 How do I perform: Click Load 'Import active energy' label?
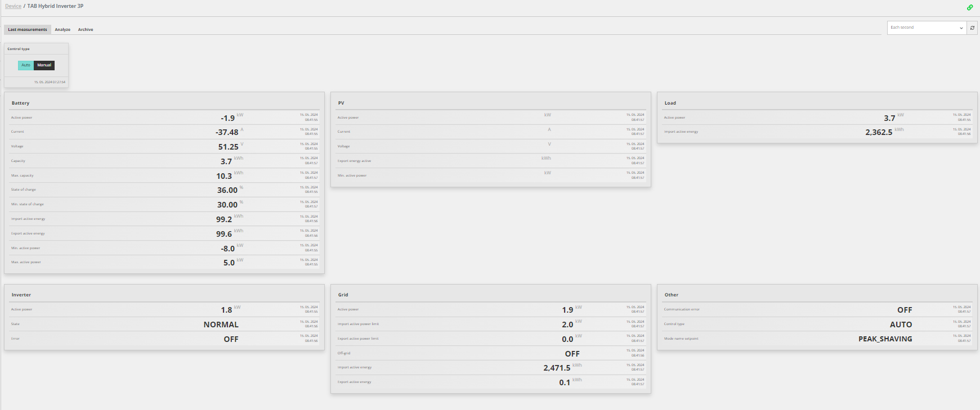681,132
